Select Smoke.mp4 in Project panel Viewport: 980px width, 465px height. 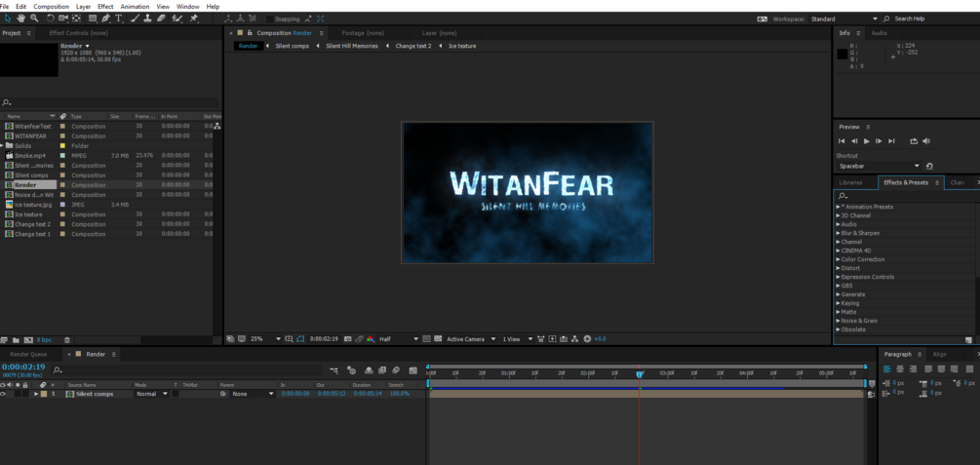pos(29,156)
